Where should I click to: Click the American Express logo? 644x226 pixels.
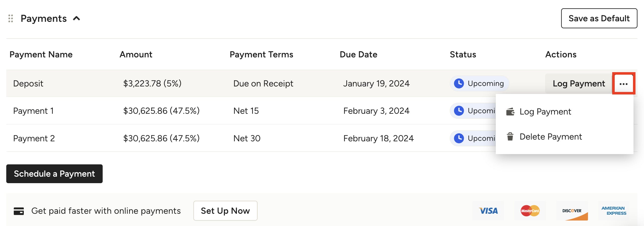click(x=614, y=211)
